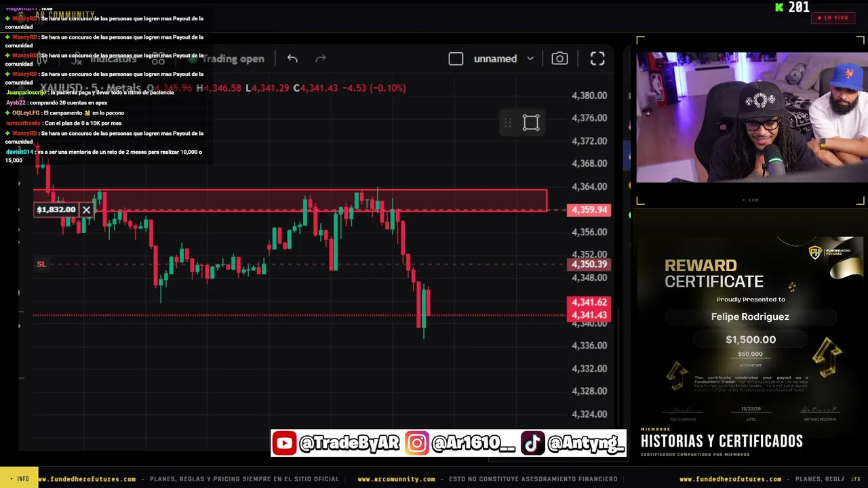The image size is (868, 488).
Task: Click the INFO tag in bottom ticker
Action: (x=20, y=479)
